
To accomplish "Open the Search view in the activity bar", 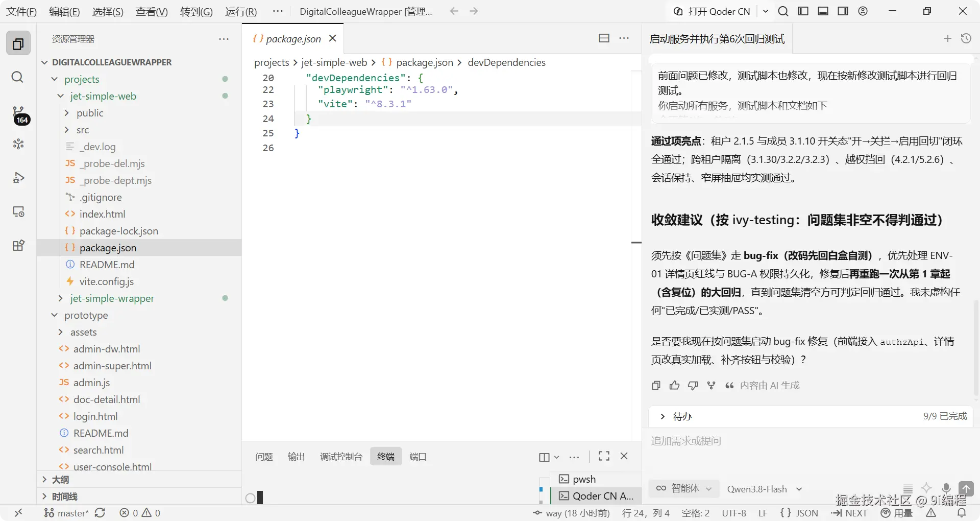I will (x=18, y=77).
